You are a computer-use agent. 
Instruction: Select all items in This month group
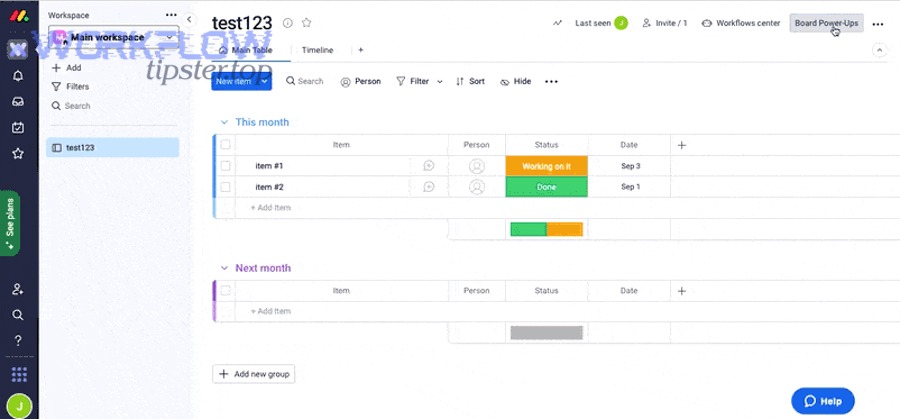[226, 145]
